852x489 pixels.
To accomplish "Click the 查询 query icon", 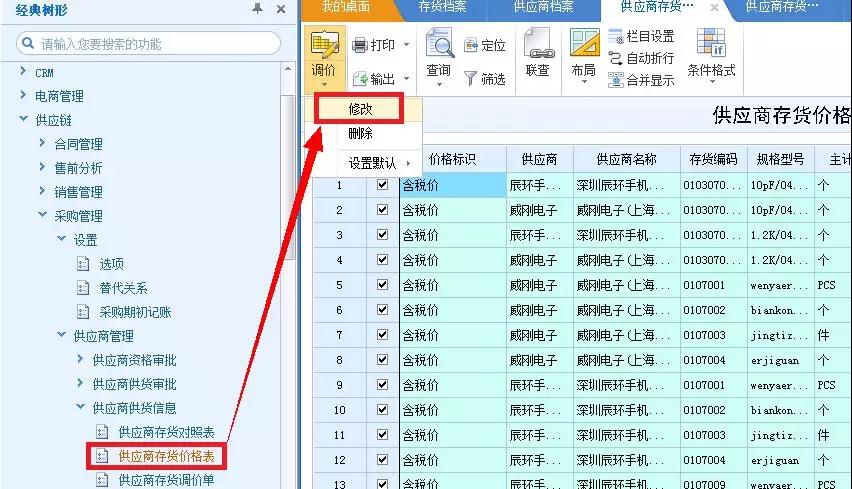I will click(438, 45).
